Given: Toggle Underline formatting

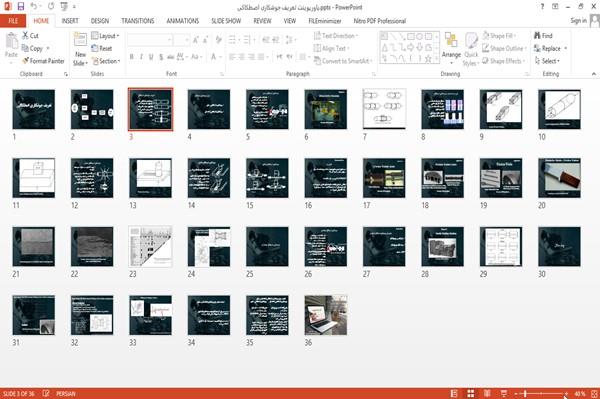Looking at the screenshot, I should click(x=151, y=57).
